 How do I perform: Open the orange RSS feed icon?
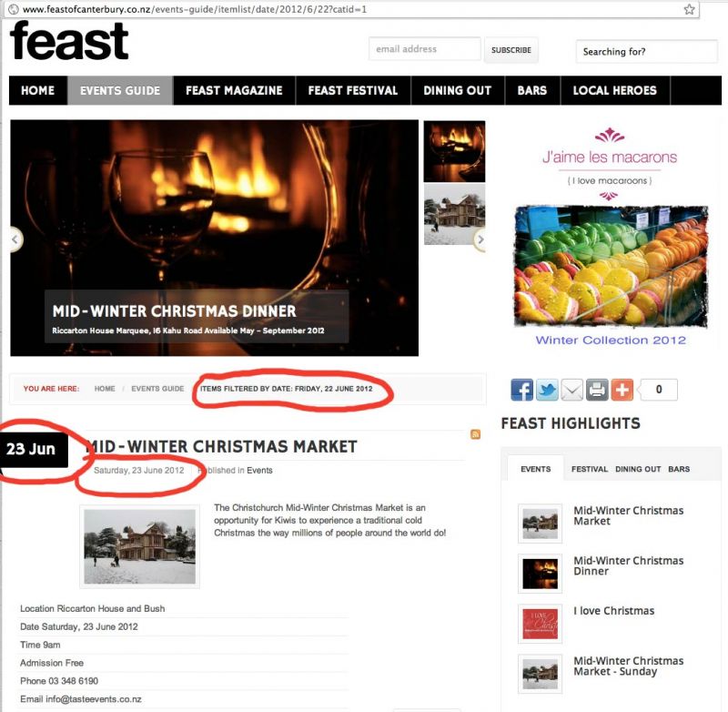[x=475, y=434]
